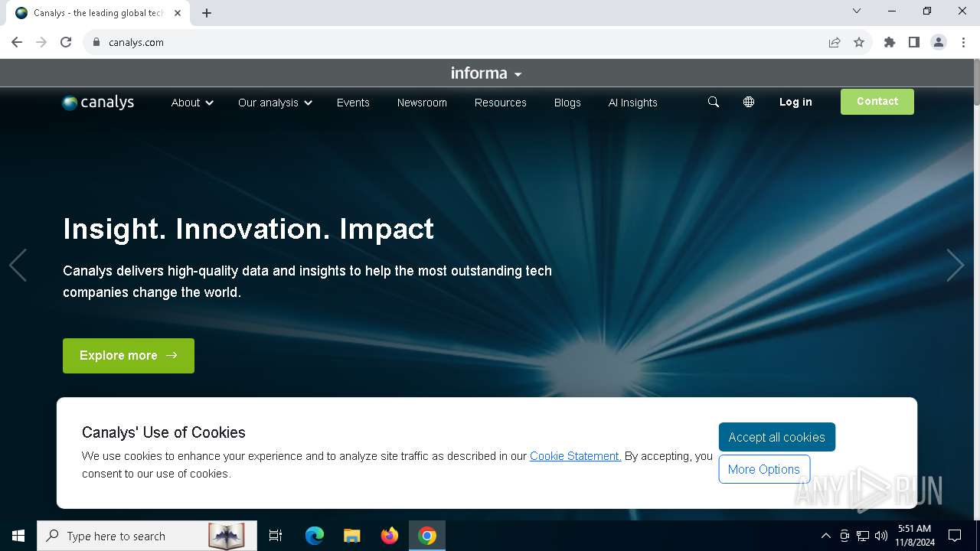Launch Microsoft Edge from the taskbar
The width and height of the screenshot is (980, 551).
pyautogui.click(x=315, y=536)
